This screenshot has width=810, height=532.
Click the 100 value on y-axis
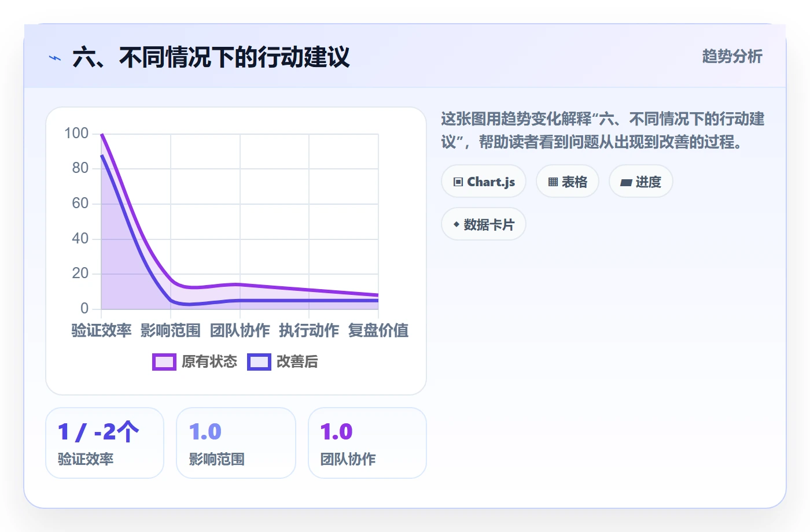pyautogui.click(x=76, y=134)
